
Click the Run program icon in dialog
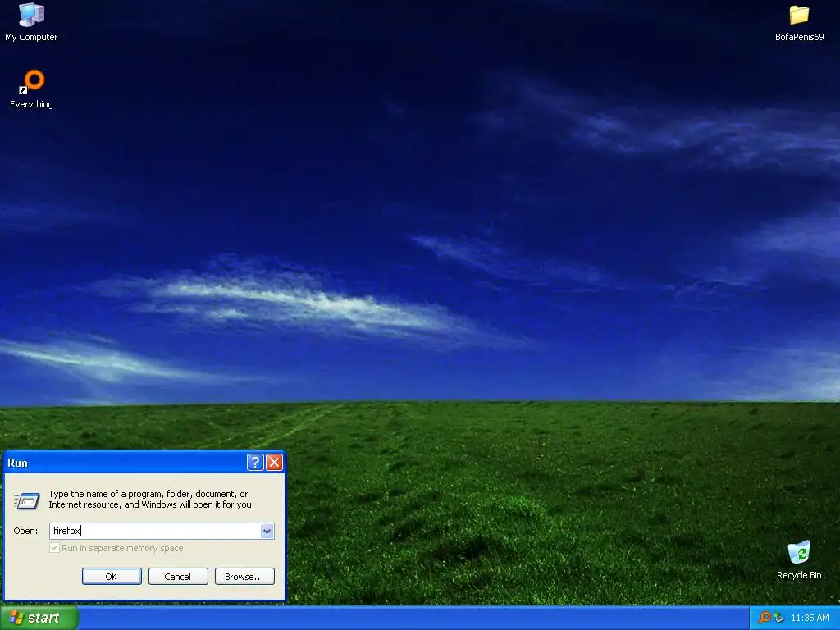click(26, 501)
